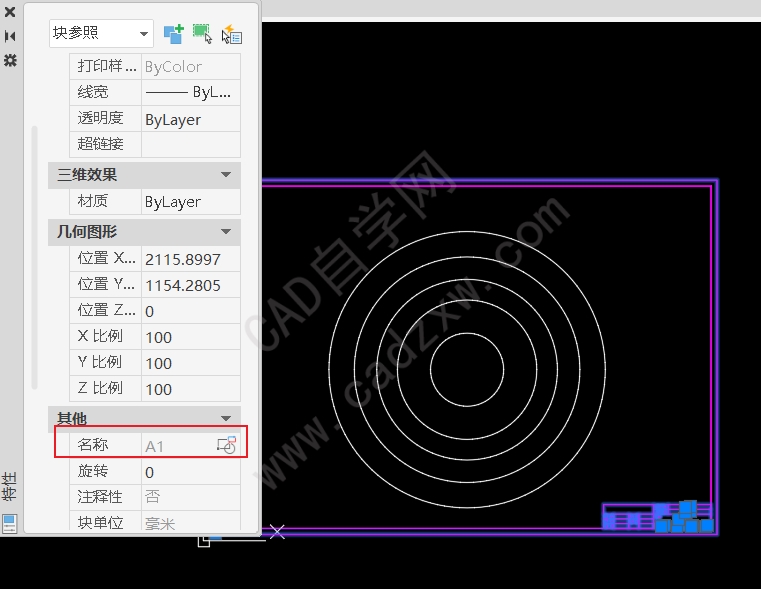
Task: Collapse the 其他 section
Action: [x=226, y=418]
